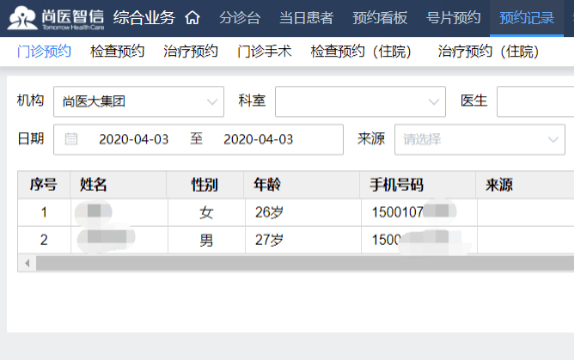Click the horizontal table scrollbar

tap(305, 263)
